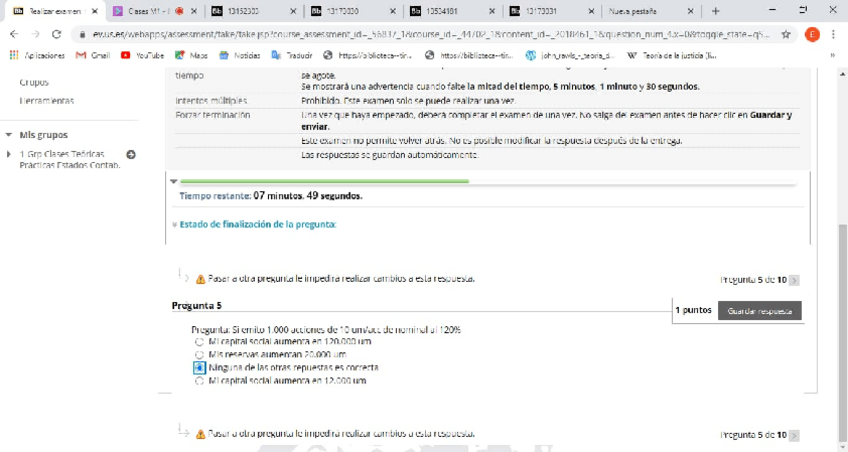Open the Noticias bookmark
The height and width of the screenshot is (452, 848).
click(x=240, y=55)
